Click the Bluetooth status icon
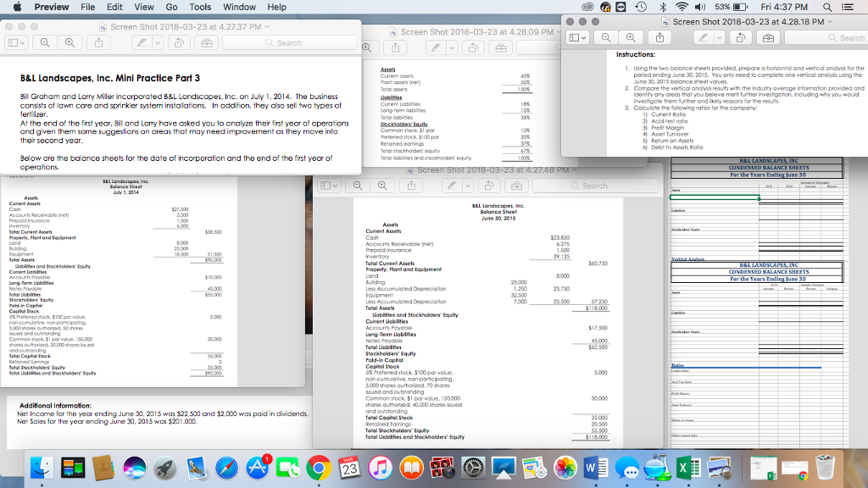Screen dimensions: 868x488 click(x=663, y=7)
